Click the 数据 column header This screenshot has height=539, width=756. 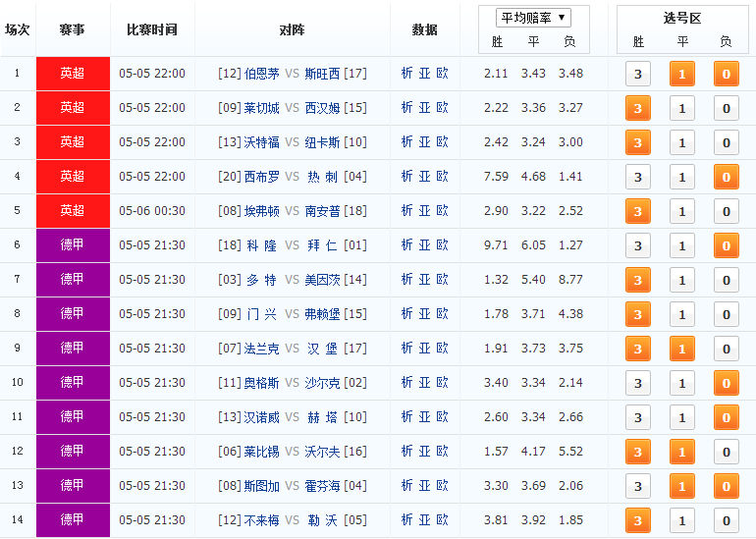(424, 29)
